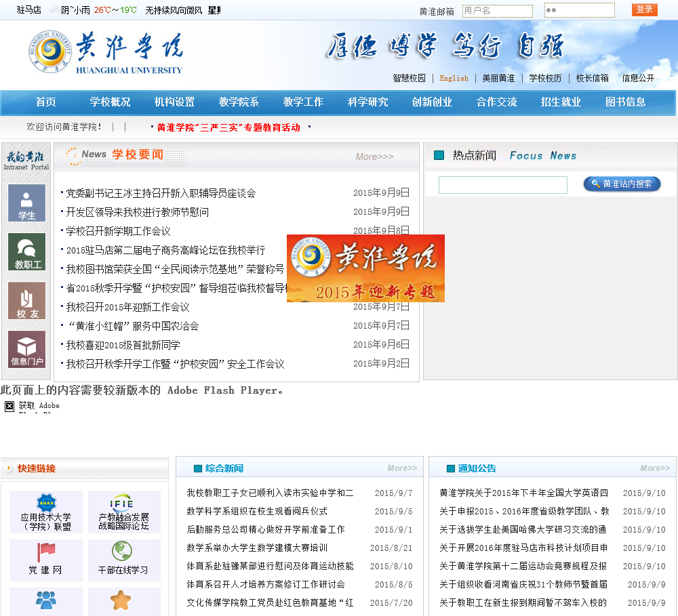Open news 我校召开秋季开学工作暨"护校安园"安全工作会议
678x616 pixels.
tap(175, 365)
